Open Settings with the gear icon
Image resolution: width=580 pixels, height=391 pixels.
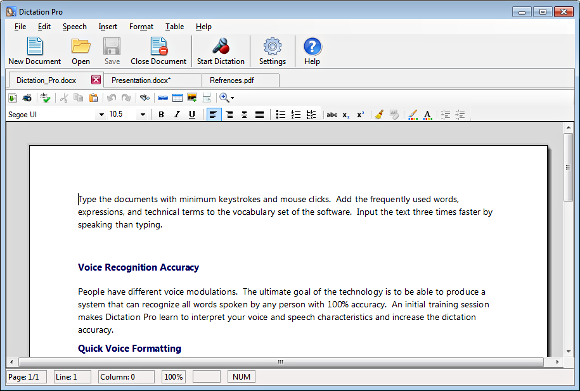(272, 51)
